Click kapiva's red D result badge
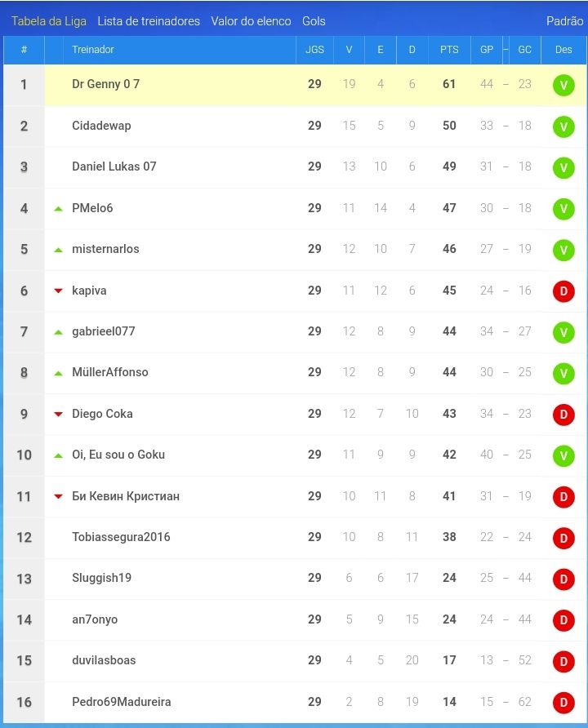The image size is (588, 728). 563,291
